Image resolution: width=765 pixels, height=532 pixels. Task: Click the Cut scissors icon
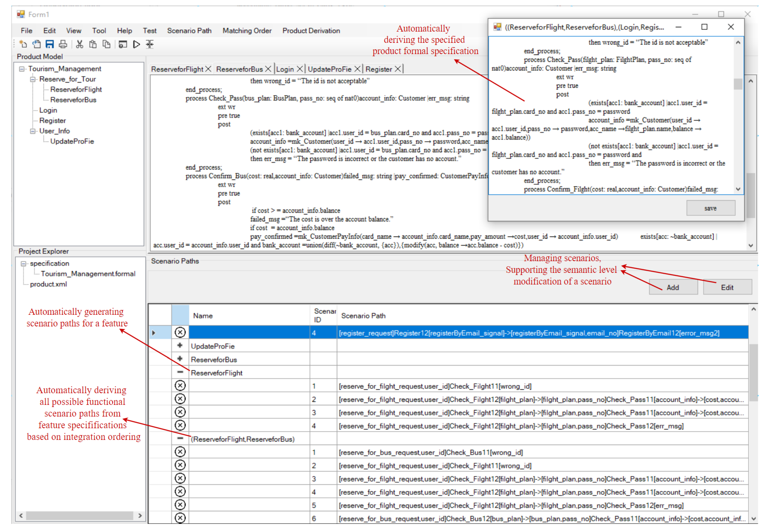click(79, 44)
